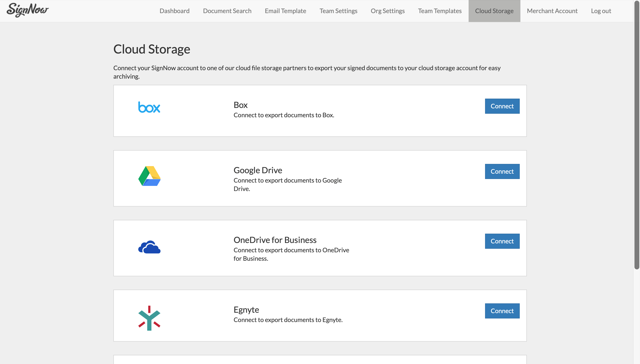Go to Document Search
Viewport: 640px width, 364px height.
click(227, 11)
